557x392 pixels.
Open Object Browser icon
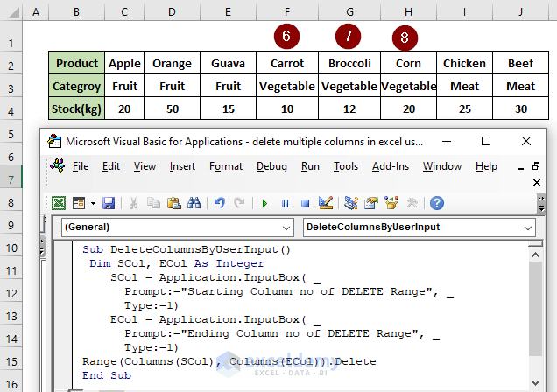(x=391, y=203)
